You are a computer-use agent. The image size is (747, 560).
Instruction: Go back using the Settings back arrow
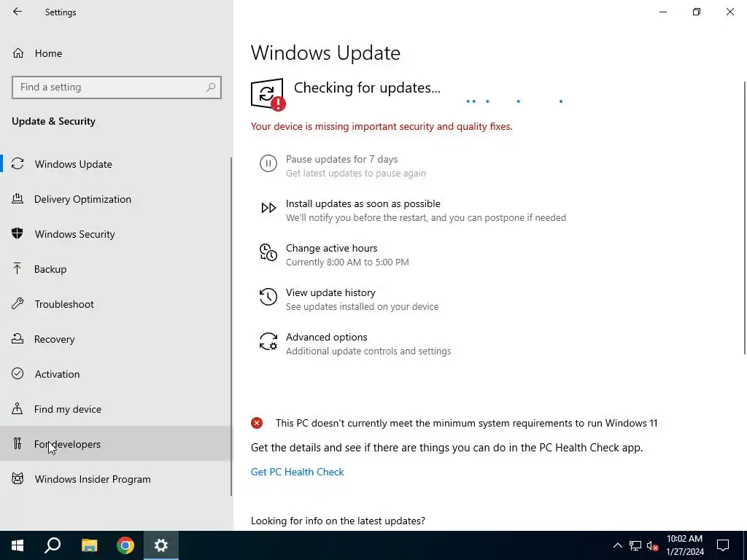(x=18, y=12)
